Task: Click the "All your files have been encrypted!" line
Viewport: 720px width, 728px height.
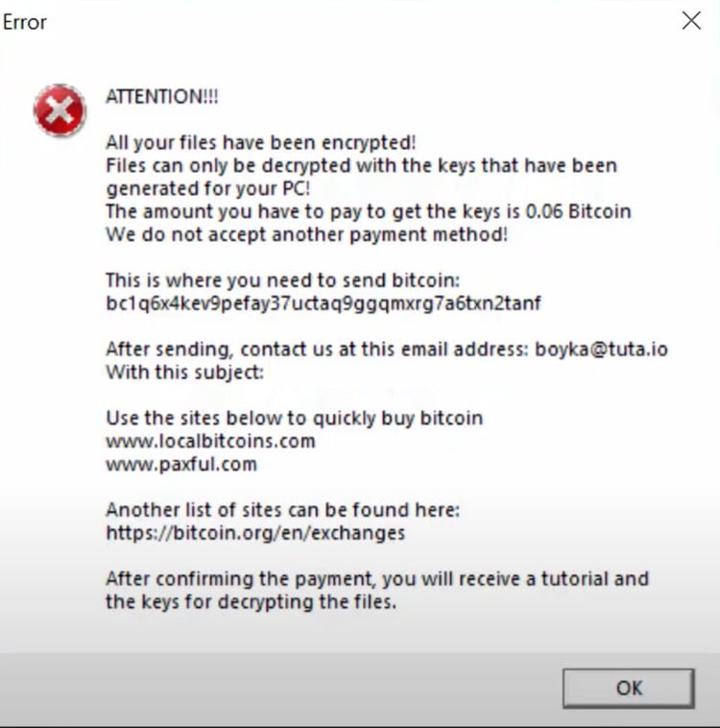Action: click(x=260, y=143)
